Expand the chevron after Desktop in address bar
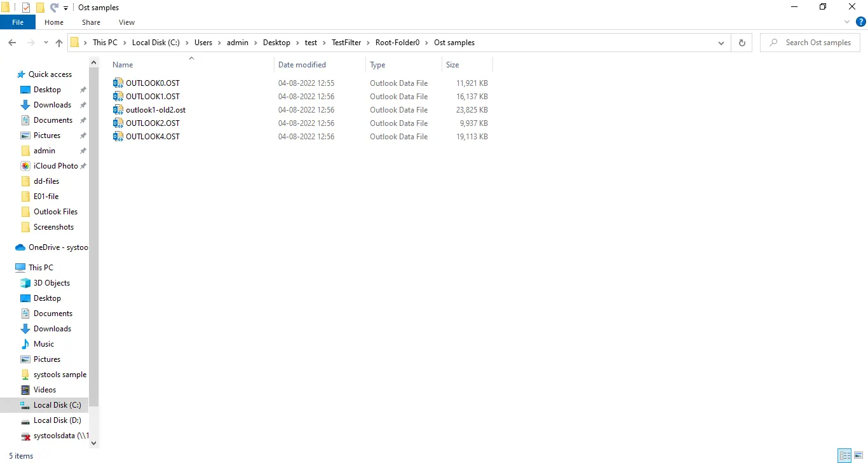The height and width of the screenshot is (463, 868). (297, 43)
